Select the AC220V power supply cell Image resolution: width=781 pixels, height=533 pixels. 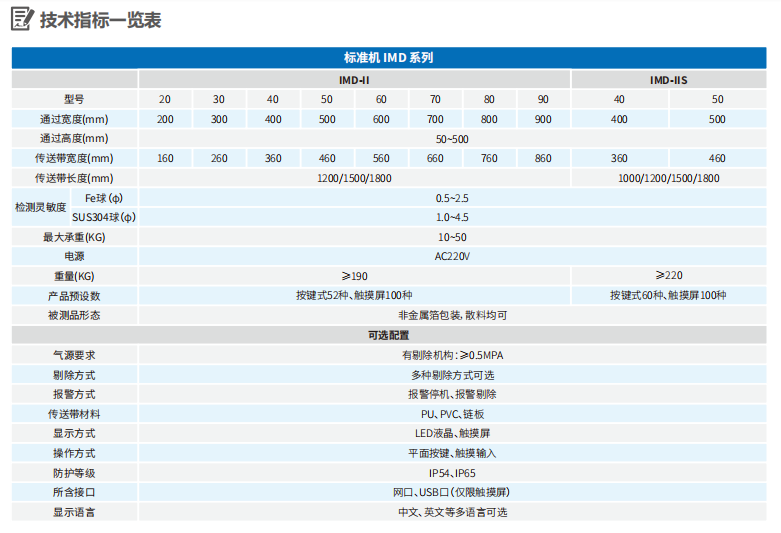(x=452, y=256)
